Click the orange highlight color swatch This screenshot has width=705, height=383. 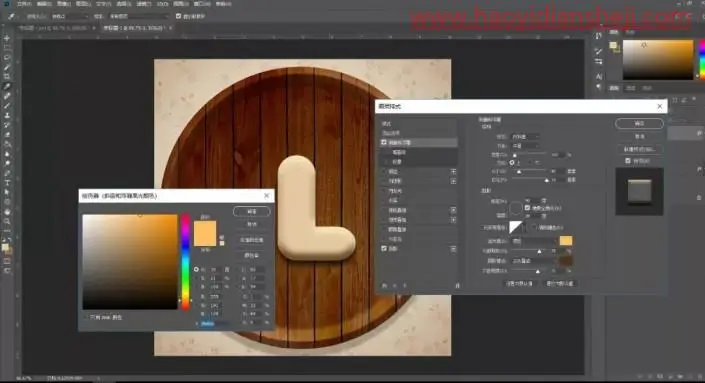(566, 240)
